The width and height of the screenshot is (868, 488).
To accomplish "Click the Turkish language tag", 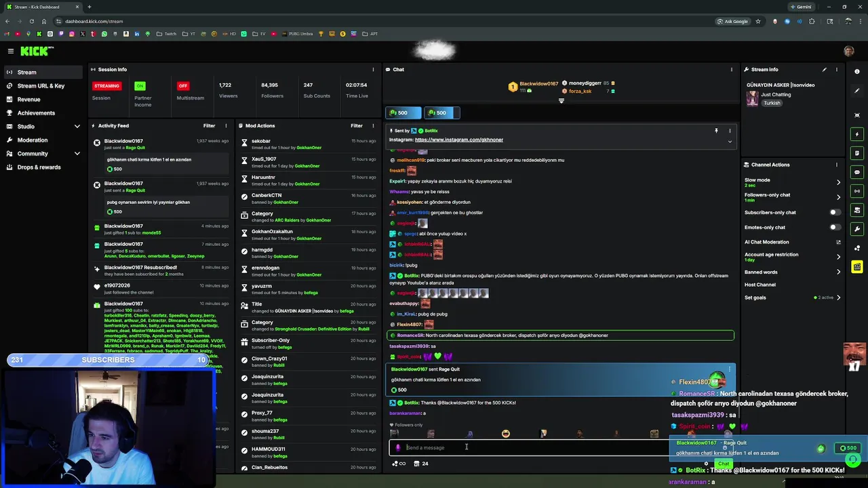I will click(x=772, y=103).
